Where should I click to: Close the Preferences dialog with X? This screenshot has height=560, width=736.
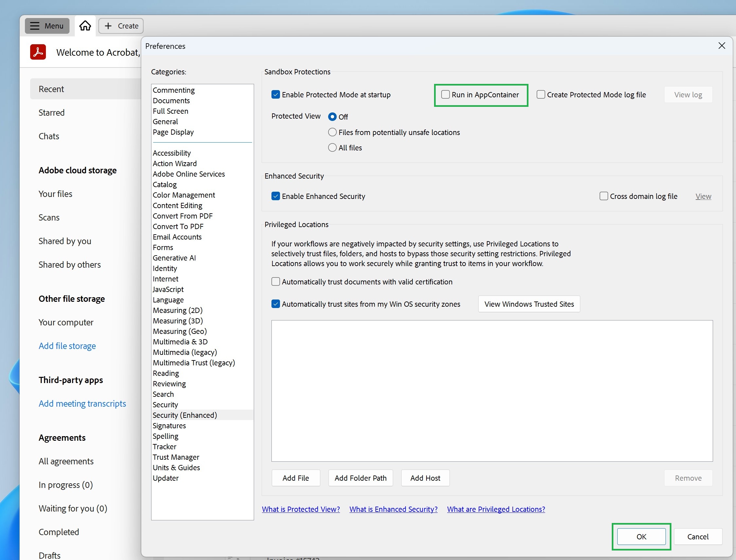point(722,46)
